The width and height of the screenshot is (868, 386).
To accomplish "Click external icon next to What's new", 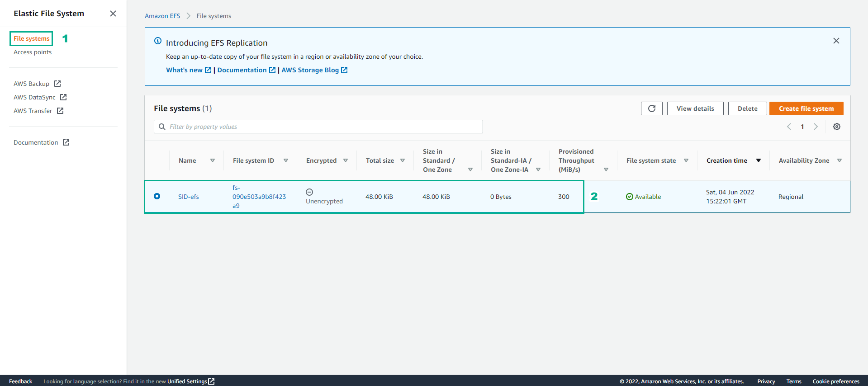I will coord(208,70).
